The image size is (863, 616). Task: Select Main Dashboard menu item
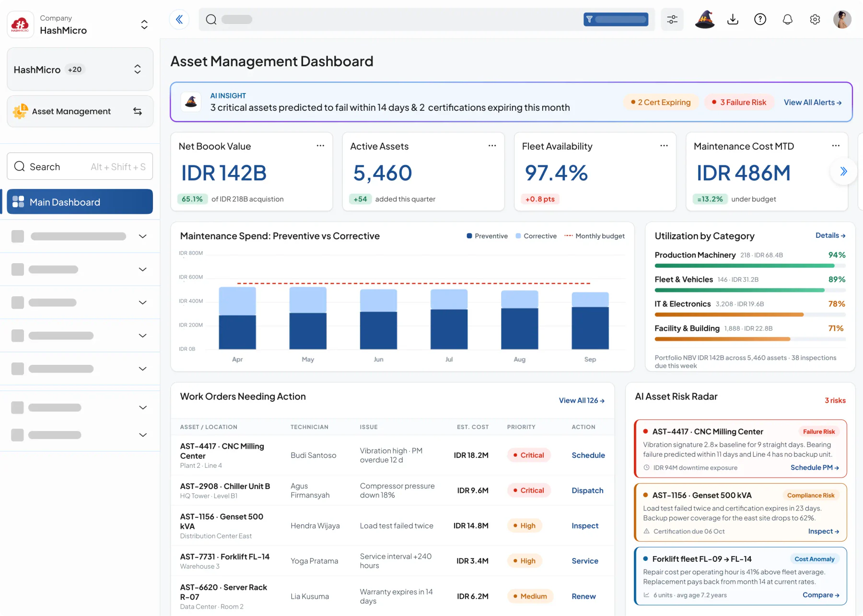[80, 202]
